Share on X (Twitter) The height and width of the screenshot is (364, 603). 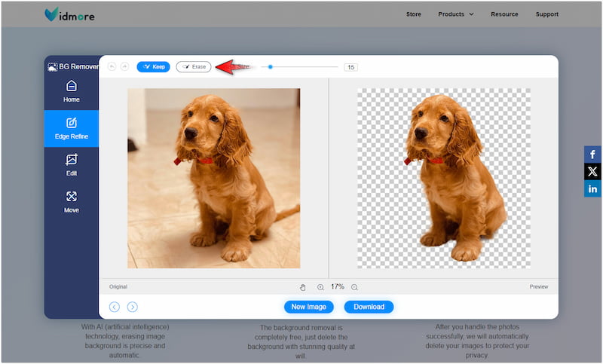click(x=592, y=172)
